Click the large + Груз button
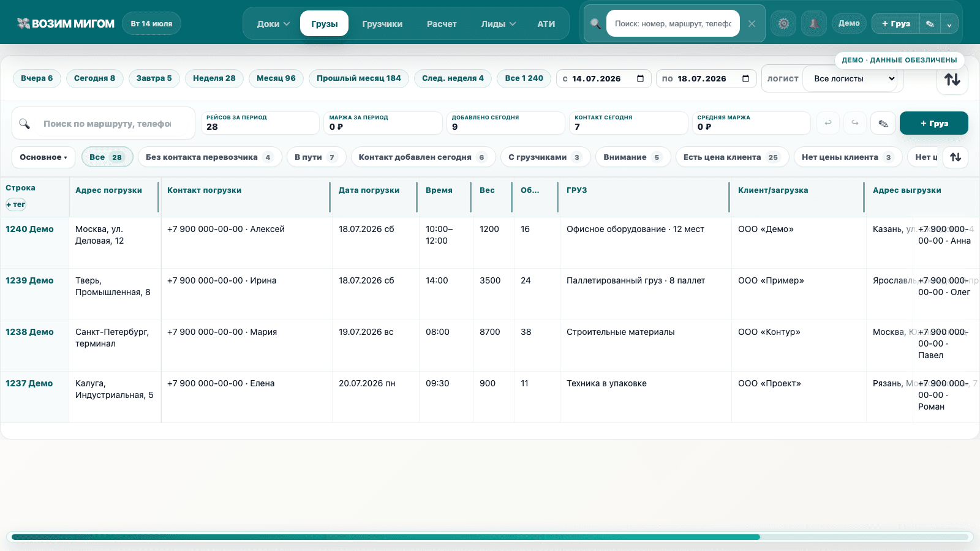This screenshot has width=980, height=551. (x=934, y=123)
